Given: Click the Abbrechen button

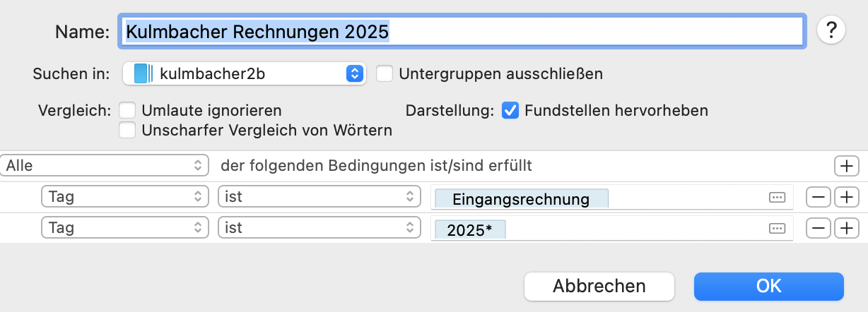Looking at the screenshot, I should 599,286.
